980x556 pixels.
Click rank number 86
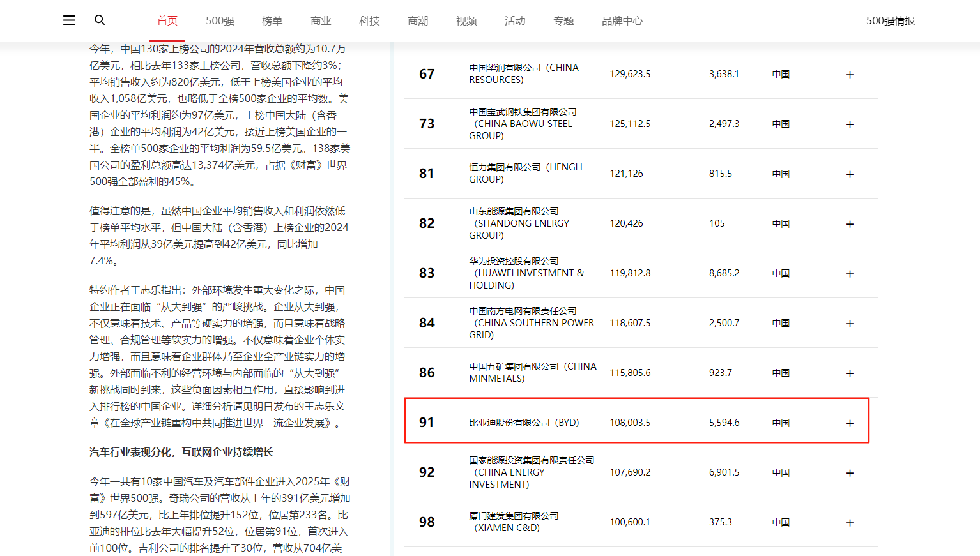(427, 373)
